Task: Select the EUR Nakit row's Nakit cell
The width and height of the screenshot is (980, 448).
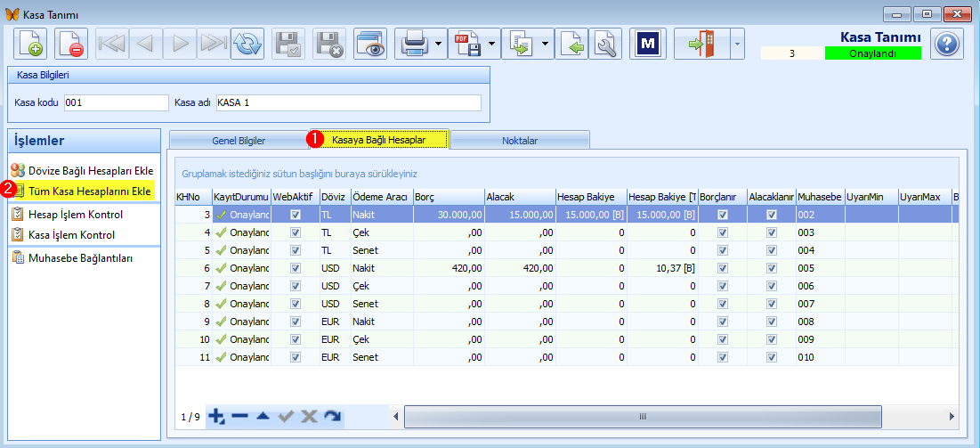Action: 382,322
